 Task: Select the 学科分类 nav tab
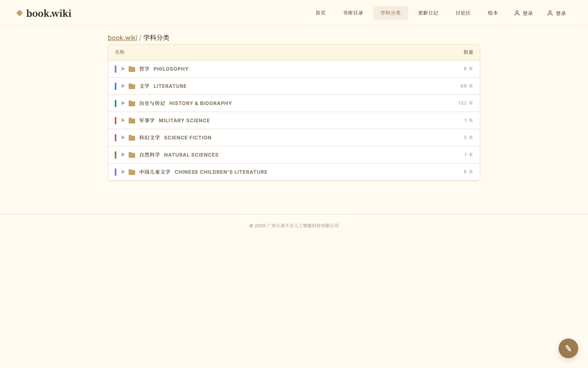coord(391,13)
